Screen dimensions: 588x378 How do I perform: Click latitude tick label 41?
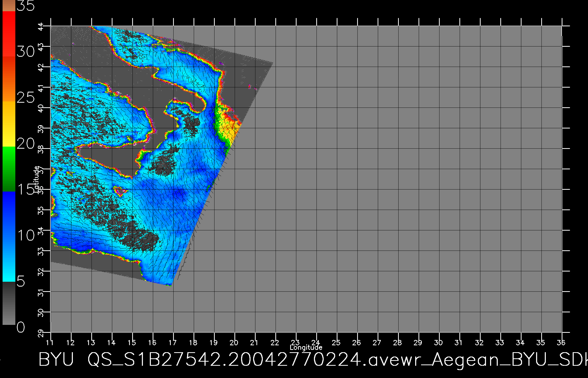tap(41, 88)
